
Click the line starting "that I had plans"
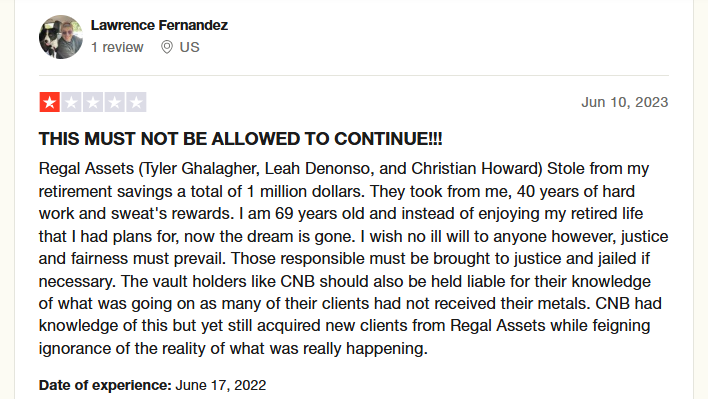(354, 237)
